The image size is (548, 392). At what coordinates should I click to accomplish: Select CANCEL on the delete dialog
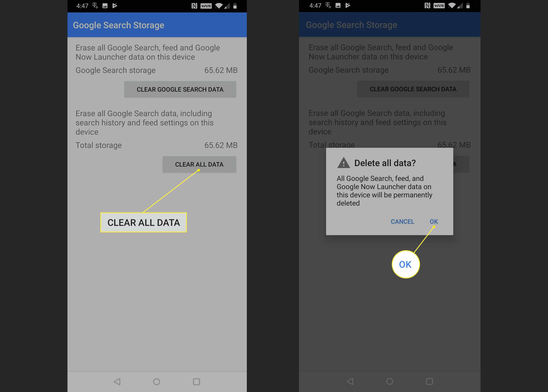tap(402, 221)
